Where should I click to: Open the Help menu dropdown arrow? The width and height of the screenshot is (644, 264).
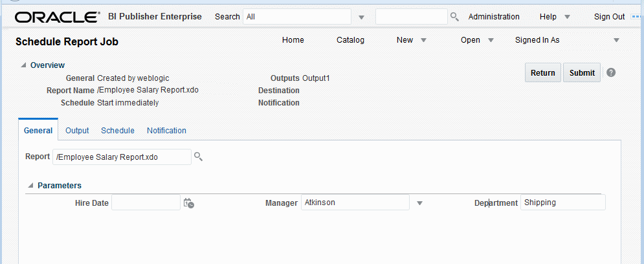567,17
